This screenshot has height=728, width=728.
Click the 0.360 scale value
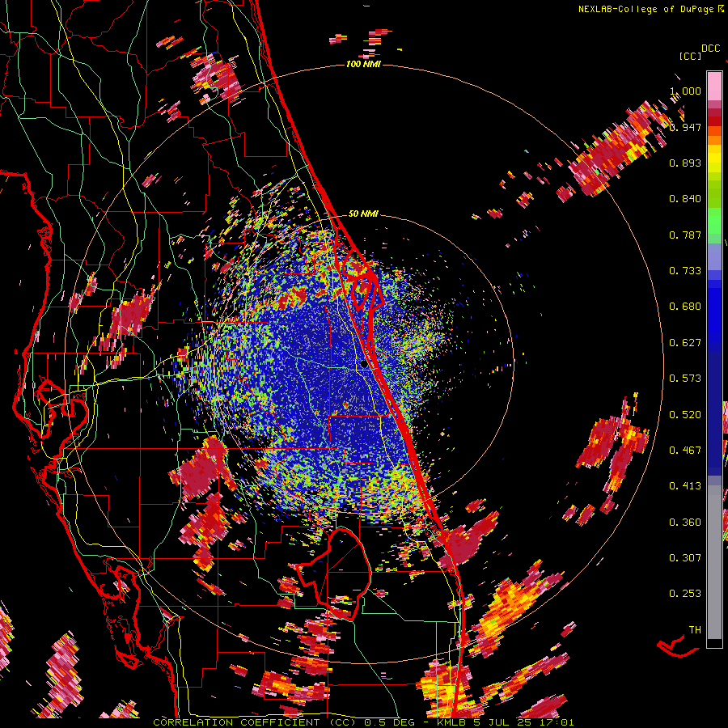pyautogui.click(x=685, y=523)
